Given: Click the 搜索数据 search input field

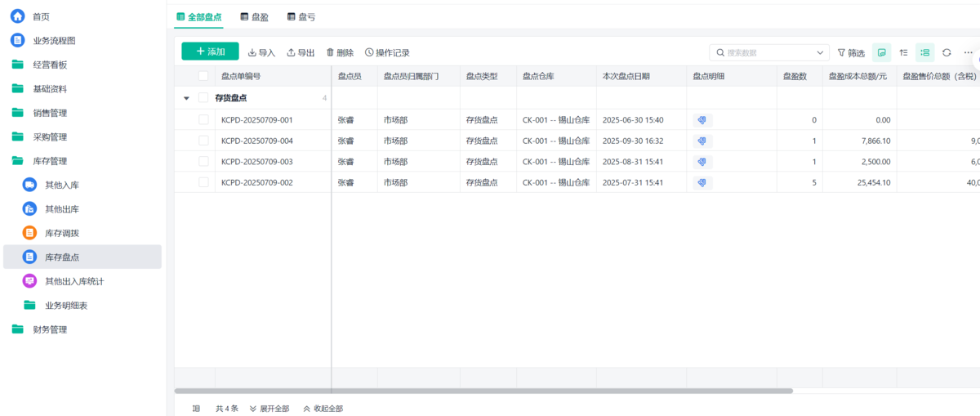Looking at the screenshot, I should point(768,52).
